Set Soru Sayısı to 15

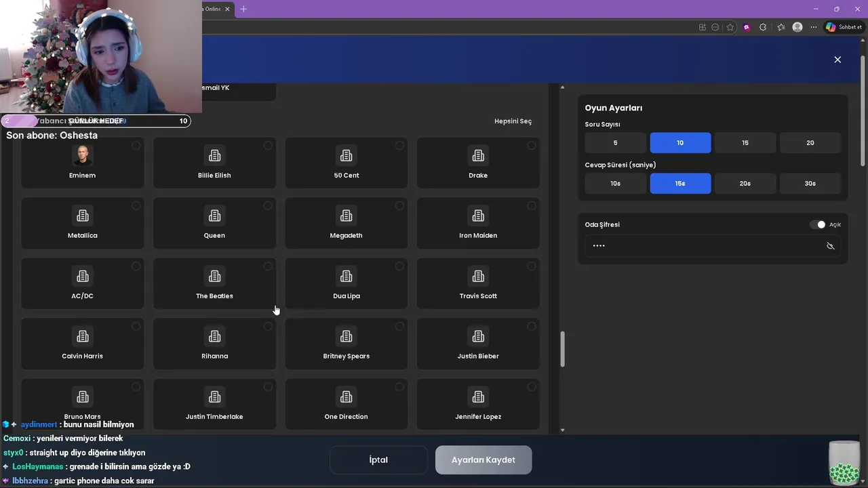coord(745,143)
